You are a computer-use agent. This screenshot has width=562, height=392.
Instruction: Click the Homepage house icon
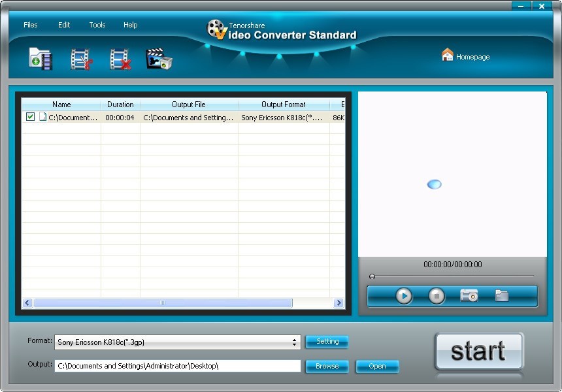448,56
